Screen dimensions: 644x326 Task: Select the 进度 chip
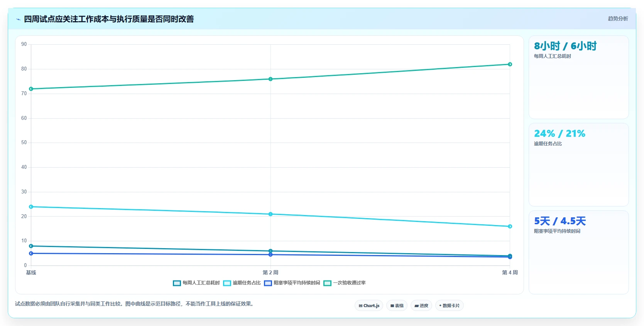pos(421,306)
